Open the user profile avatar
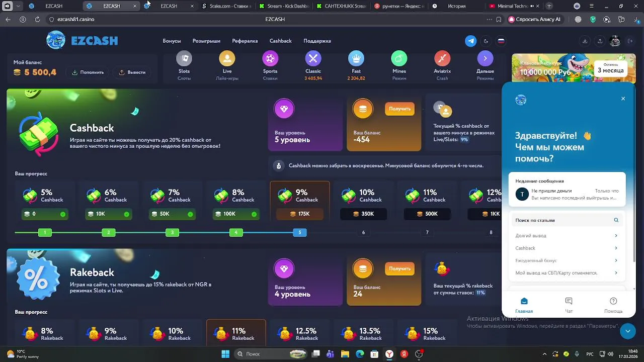 tap(615, 41)
